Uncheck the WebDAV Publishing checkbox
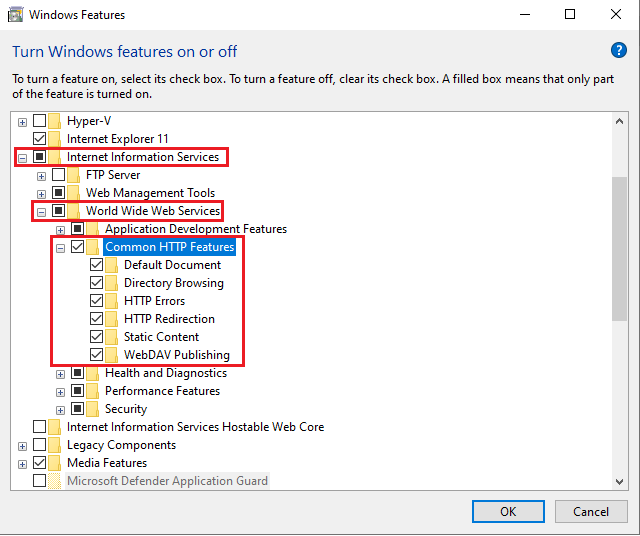This screenshot has height=536, width=640. tap(97, 355)
